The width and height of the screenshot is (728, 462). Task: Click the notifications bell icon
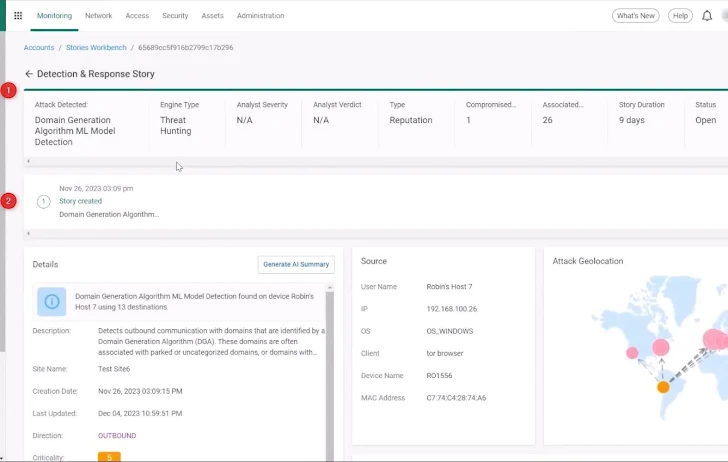tap(707, 16)
